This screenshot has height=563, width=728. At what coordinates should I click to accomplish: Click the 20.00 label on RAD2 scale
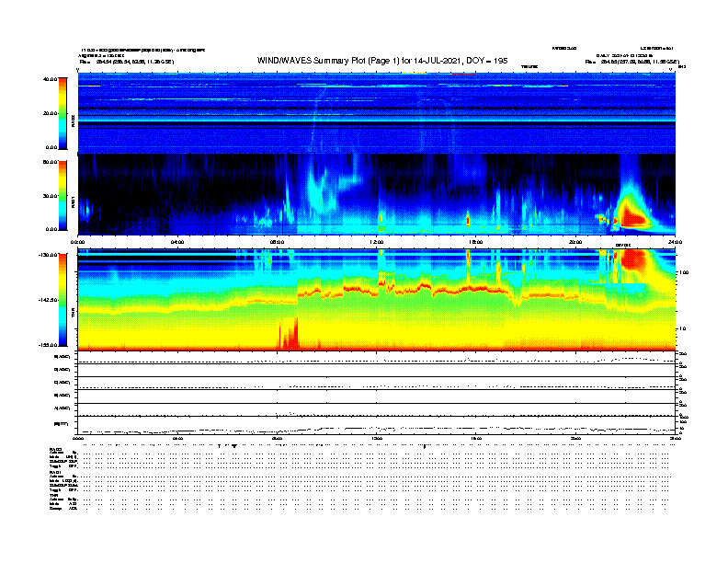click(50, 113)
